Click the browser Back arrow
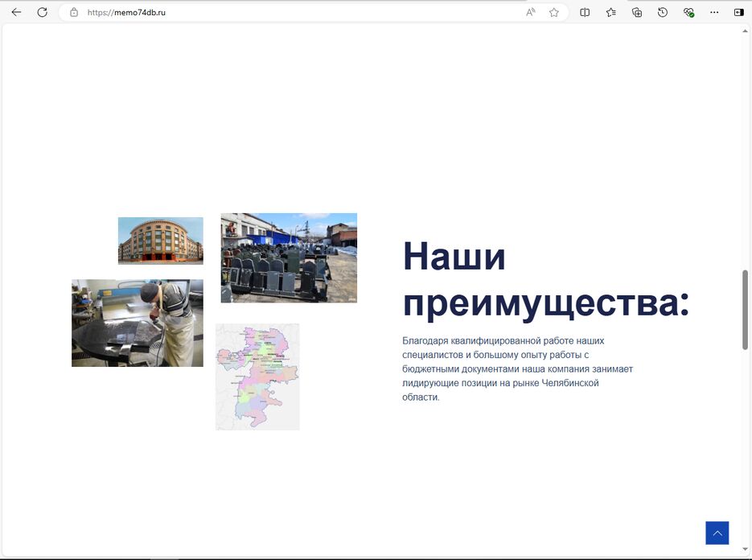This screenshot has height=560, width=752. tap(16, 12)
